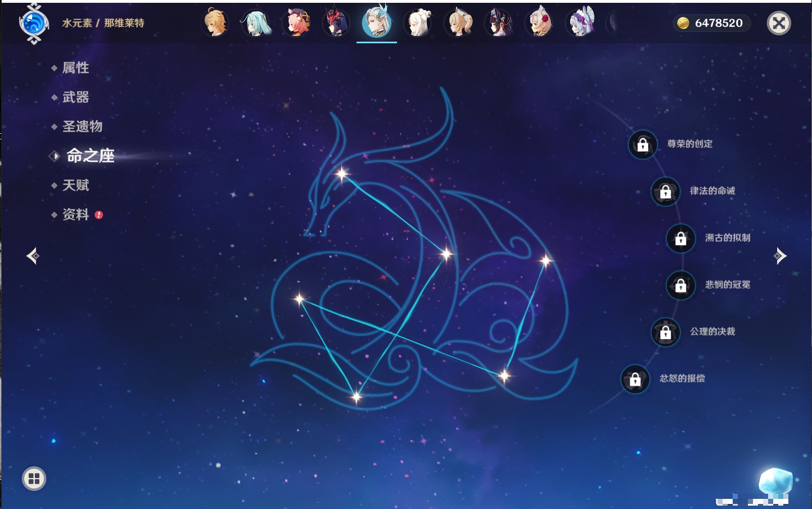Click the grid menu icon at bottom left
Image resolution: width=812 pixels, height=509 pixels.
[34, 479]
